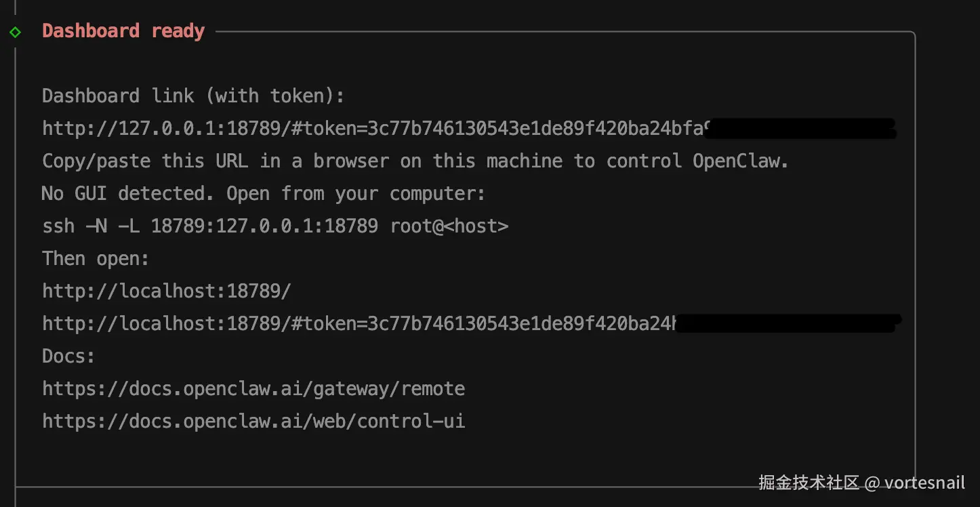Click the "Dashboard ready" heading
The height and width of the screenshot is (507, 980).
click(x=123, y=31)
